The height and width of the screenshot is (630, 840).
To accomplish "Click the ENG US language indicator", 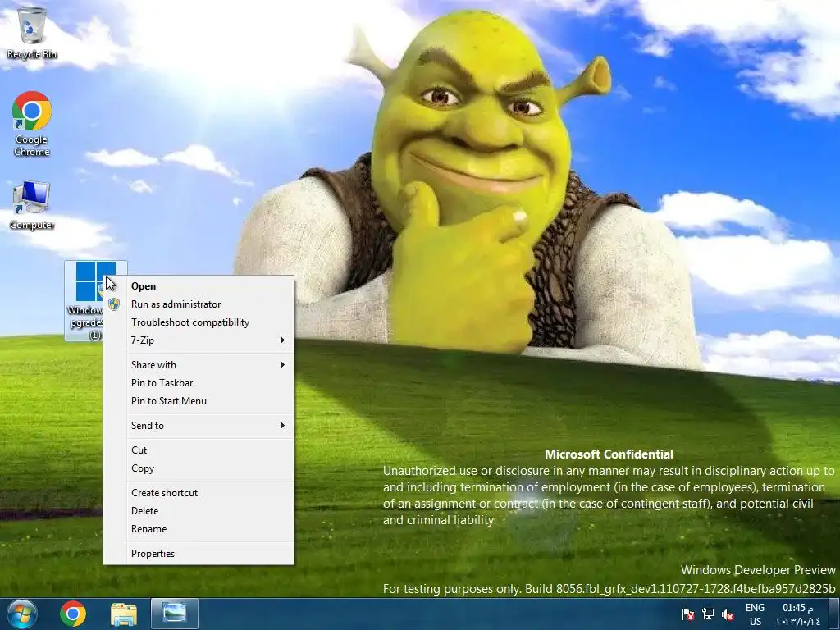I will 755,614.
